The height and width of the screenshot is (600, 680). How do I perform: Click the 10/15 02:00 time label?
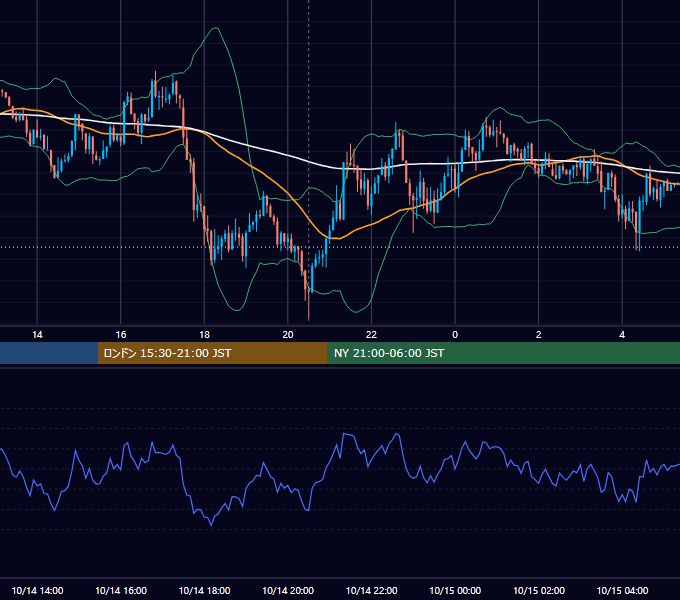(539, 590)
